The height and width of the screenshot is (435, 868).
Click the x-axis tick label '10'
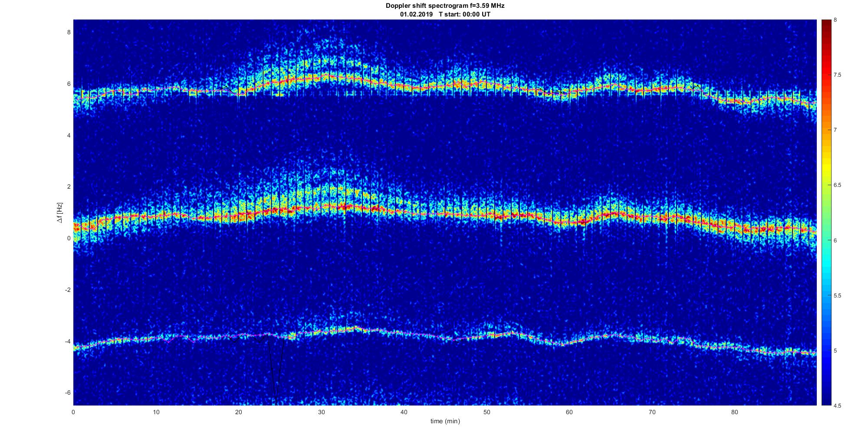tap(156, 412)
